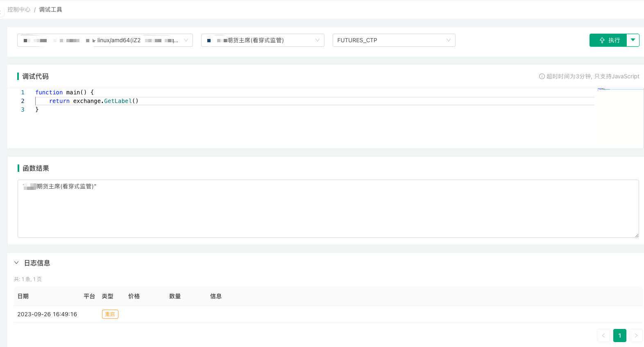
Task: Click the green 执行 run button
Action: tap(608, 40)
